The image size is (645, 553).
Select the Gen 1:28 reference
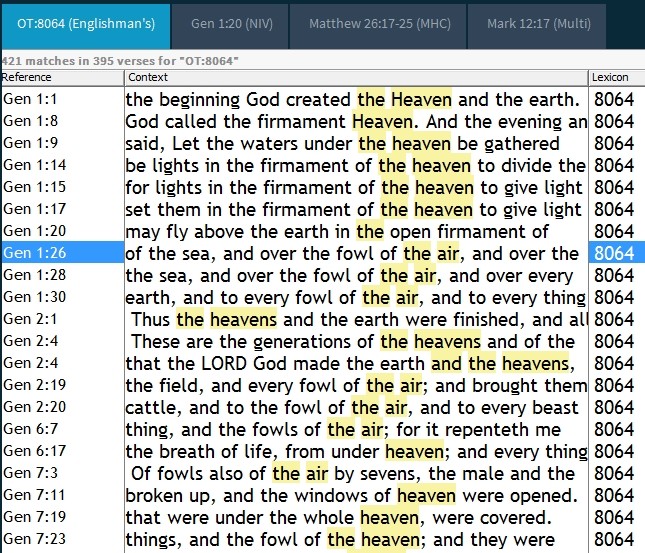(x=35, y=275)
